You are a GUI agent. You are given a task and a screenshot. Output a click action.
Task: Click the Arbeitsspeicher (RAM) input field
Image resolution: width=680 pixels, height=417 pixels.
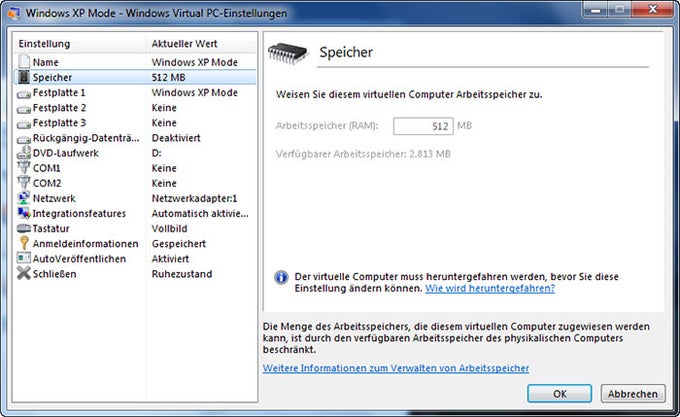tap(423, 126)
